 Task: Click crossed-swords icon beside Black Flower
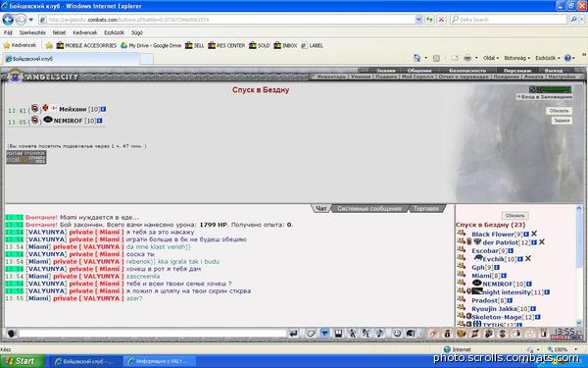click(534, 234)
